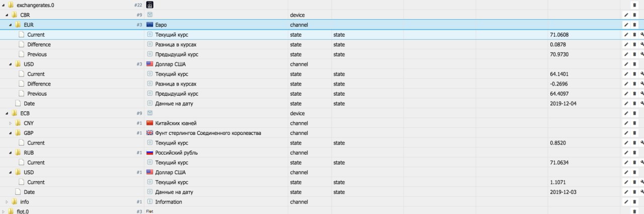Screen dimensions: 644x214
Task: Edit the state with value 64.1401
Action: (626, 74)
